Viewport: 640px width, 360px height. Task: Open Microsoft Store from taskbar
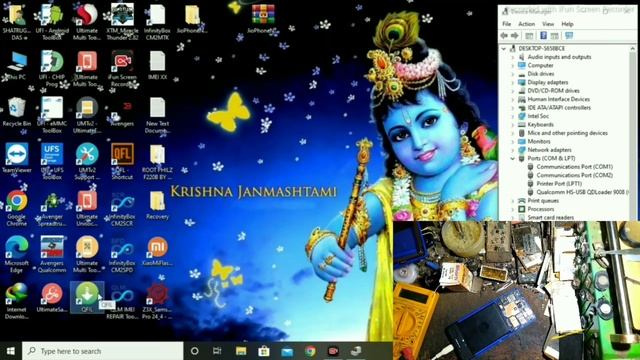[x=264, y=351]
